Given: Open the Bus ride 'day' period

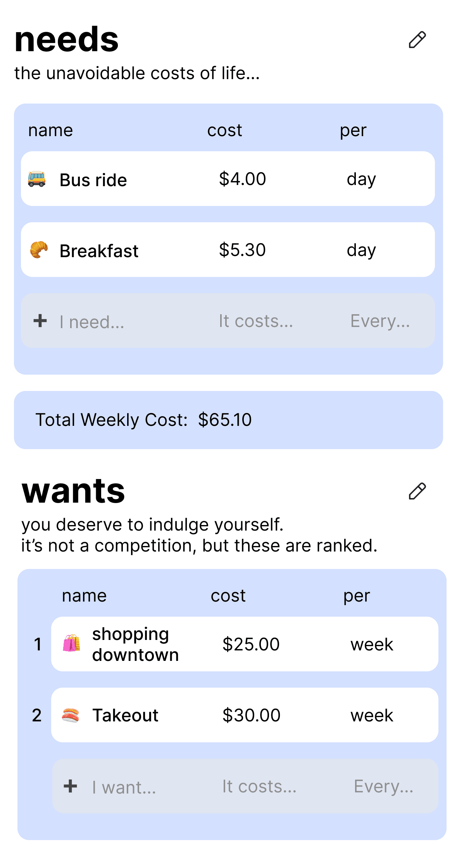Looking at the screenshot, I should [x=361, y=179].
